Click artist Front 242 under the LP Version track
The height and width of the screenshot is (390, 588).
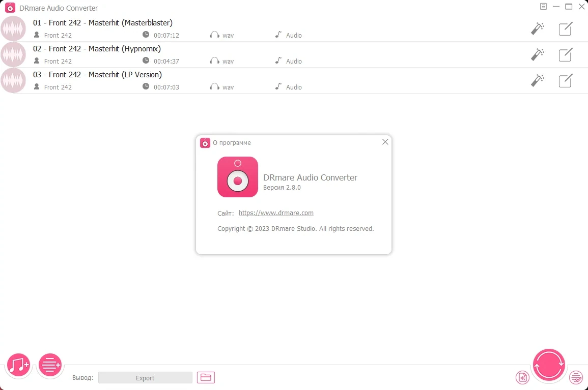point(58,87)
